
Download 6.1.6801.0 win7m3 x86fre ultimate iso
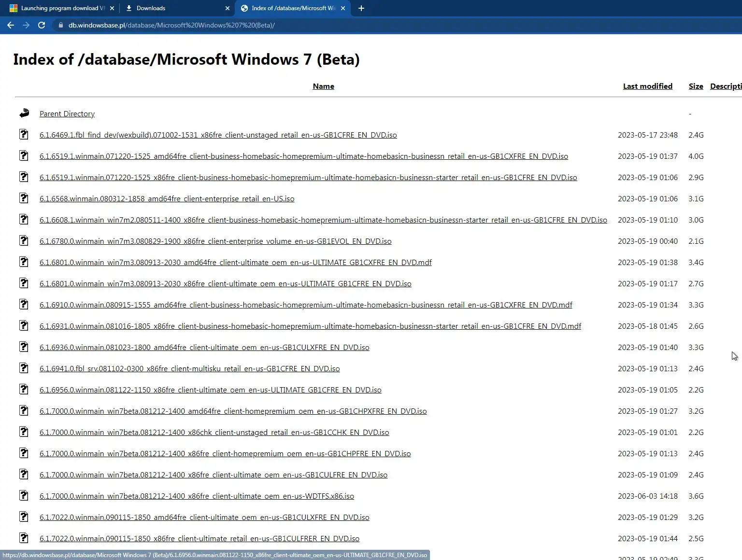[226, 284]
